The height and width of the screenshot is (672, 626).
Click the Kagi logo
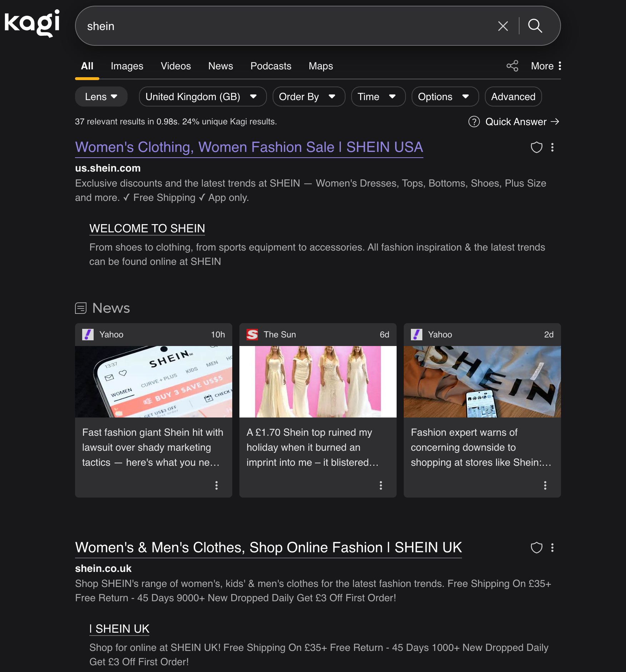(x=32, y=23)
